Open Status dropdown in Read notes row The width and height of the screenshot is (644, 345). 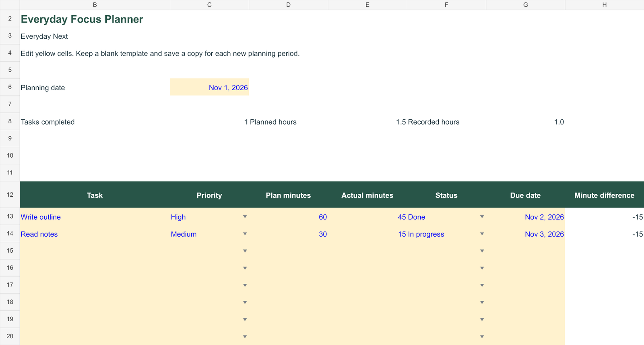click(x=482, y=234)
